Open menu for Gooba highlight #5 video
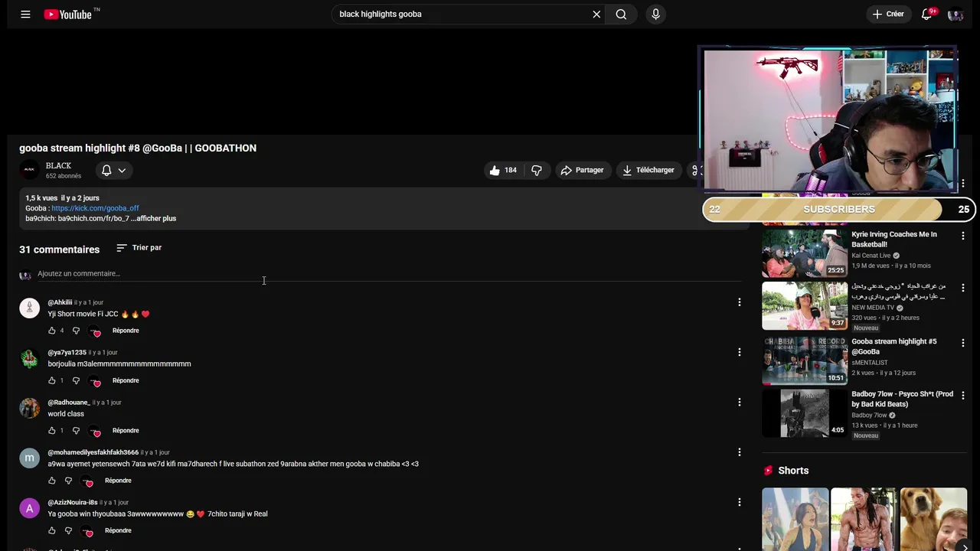980x551 pixels. tap(963, 343)
